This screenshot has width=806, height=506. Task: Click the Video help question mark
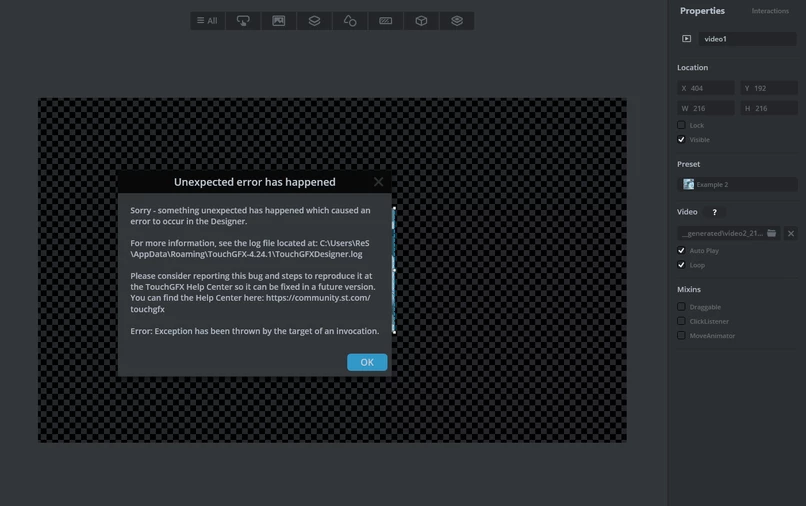tap(714, 212)
